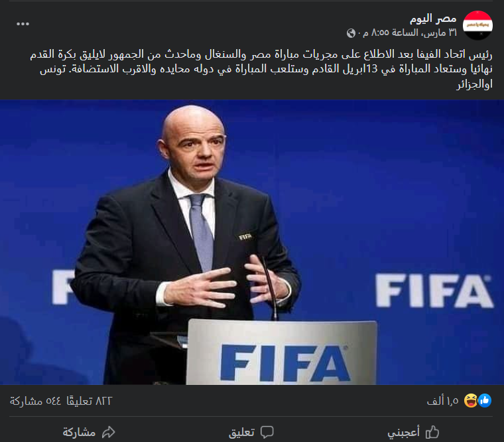Image resolution: width=504 pixels, height=442 pixels.
Task: Click the globe public-audience icon
Action: pyautogui.click(x=351, y=33)
